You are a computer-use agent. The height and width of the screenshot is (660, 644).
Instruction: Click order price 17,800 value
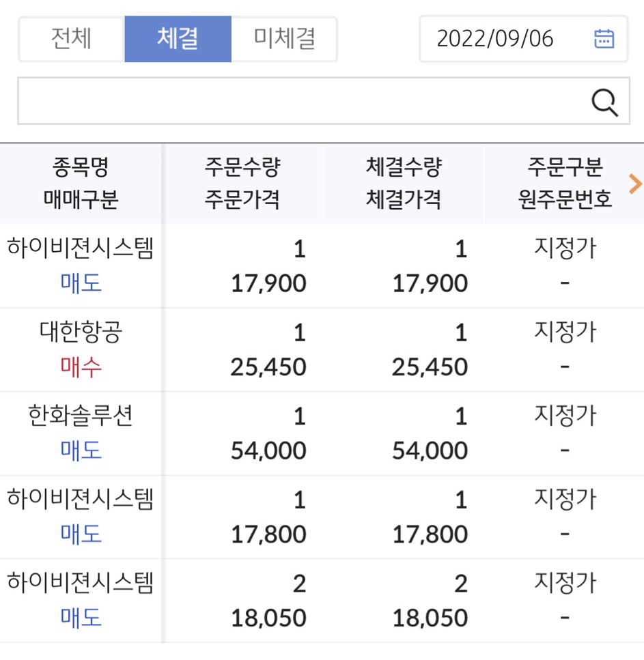tap(268, 534)
